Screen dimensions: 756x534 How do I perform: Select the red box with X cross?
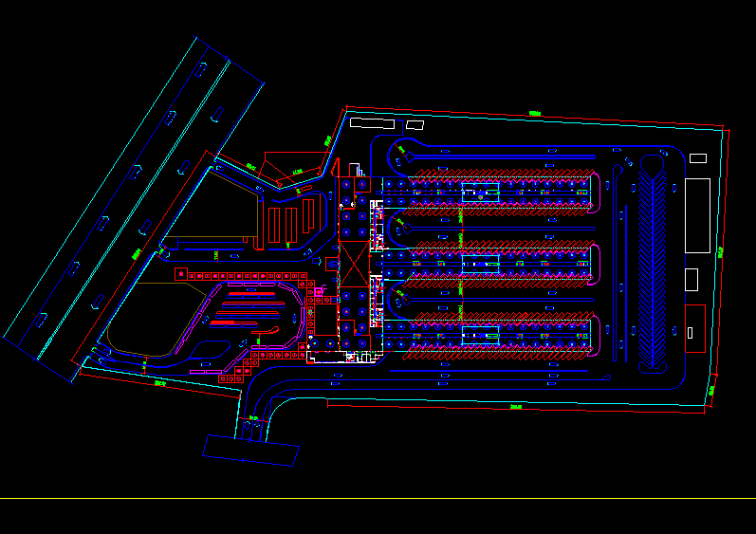pyautogui.click(x=352, y=258)
